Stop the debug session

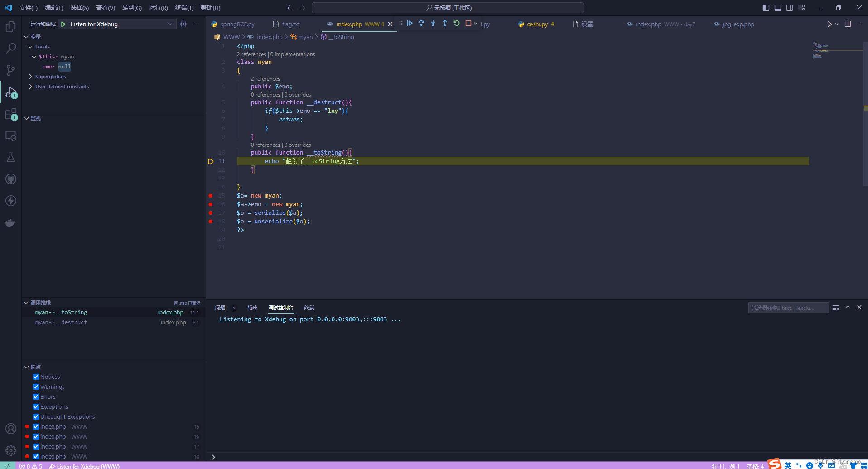468,23
